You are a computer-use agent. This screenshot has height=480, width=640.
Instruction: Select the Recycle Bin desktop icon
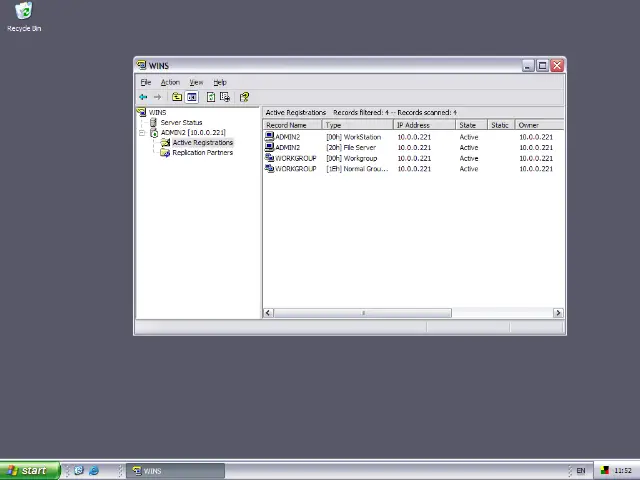(x=24, y=11)
